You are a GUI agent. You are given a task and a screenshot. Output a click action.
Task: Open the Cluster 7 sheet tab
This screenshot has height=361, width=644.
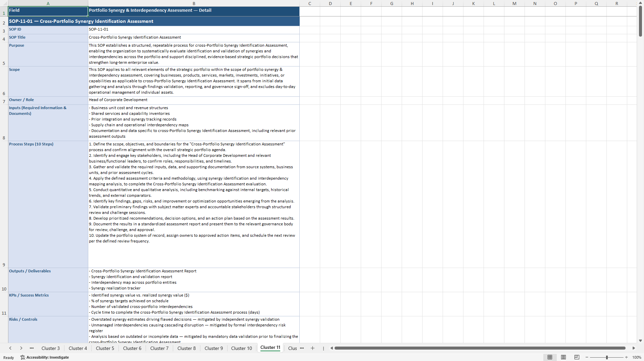(x=159, y=348)
